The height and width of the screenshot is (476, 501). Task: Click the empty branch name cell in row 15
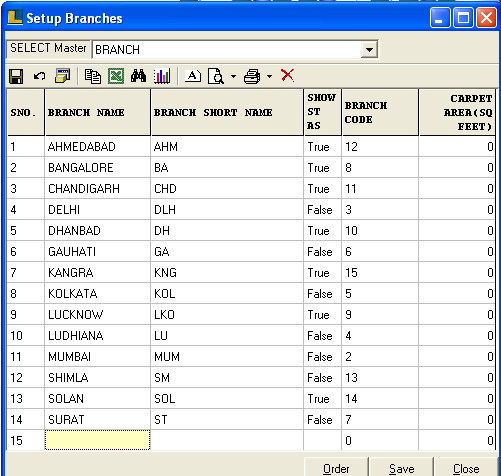[97, 440]
